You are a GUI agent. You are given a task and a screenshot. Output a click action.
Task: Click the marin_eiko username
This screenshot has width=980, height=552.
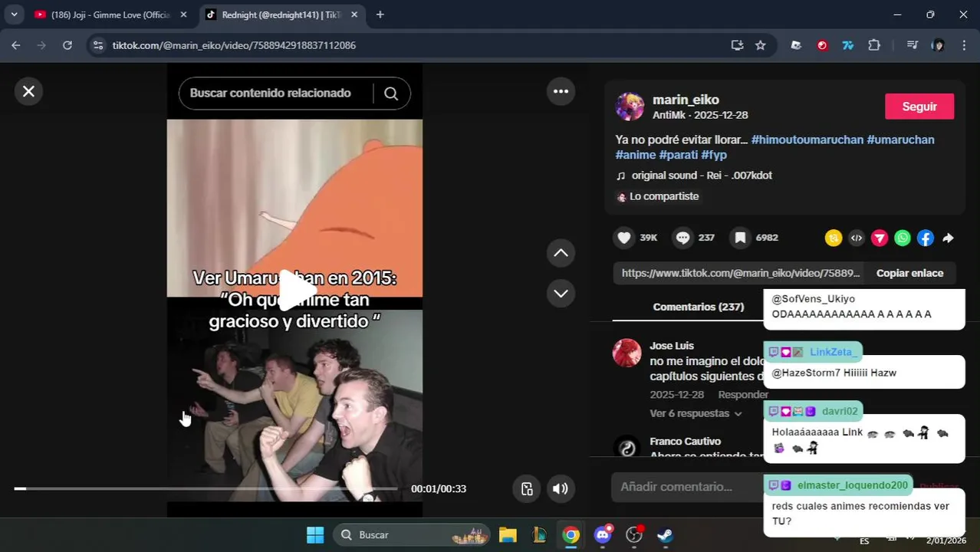[x=686, y=100]
